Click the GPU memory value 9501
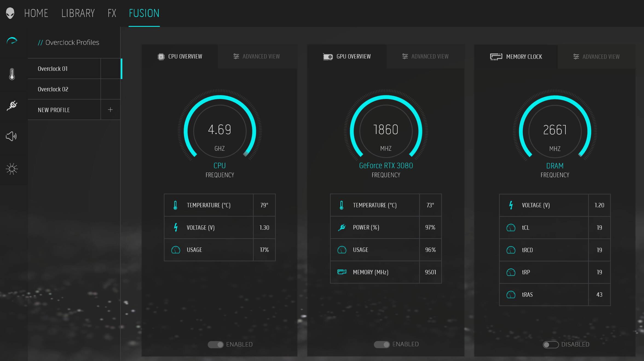Screen dimensions: 644x361 (430, 272)
